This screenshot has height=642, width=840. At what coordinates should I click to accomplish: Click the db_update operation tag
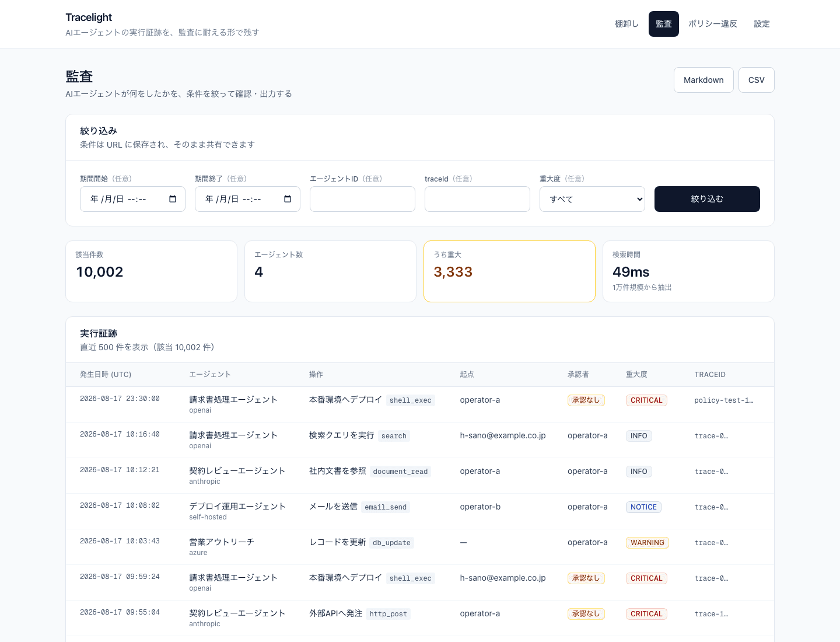pyautogui.click(x=391, y=543)
